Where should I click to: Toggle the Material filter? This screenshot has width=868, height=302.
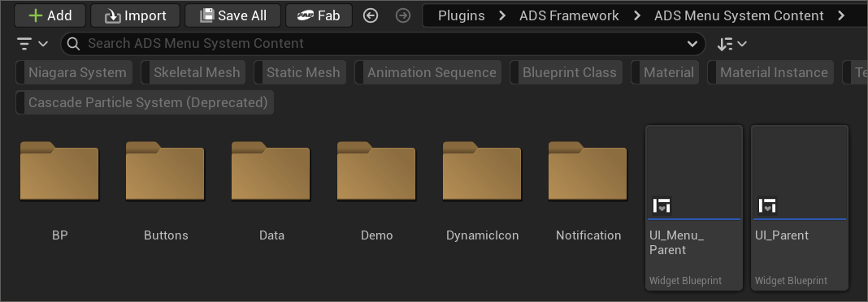[x=665, y=72]
